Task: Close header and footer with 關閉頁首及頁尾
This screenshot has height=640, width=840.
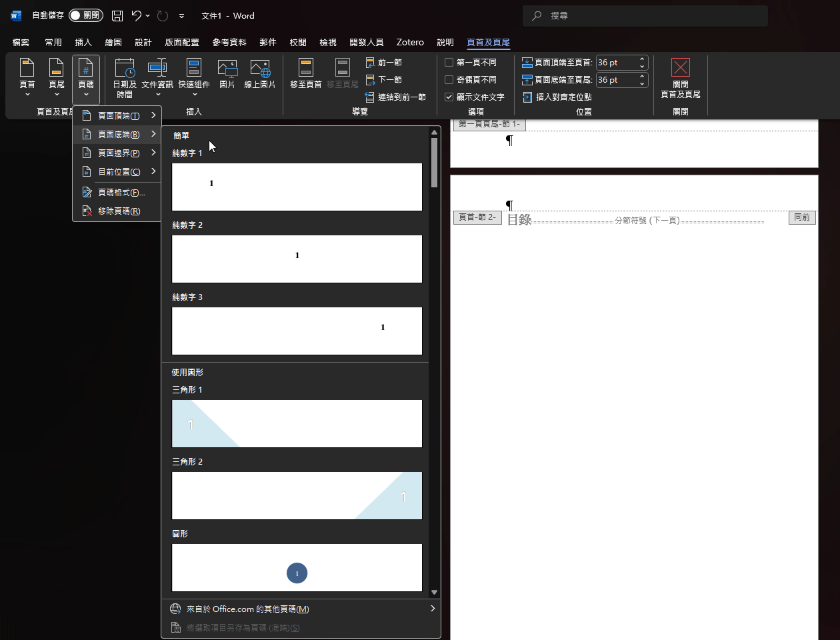Action: point(681,79)
